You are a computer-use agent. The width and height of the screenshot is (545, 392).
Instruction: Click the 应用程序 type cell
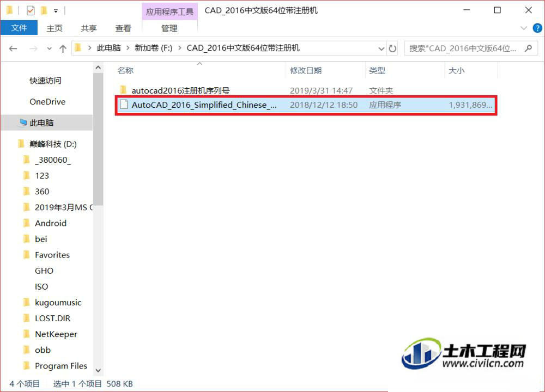point(385,105)
